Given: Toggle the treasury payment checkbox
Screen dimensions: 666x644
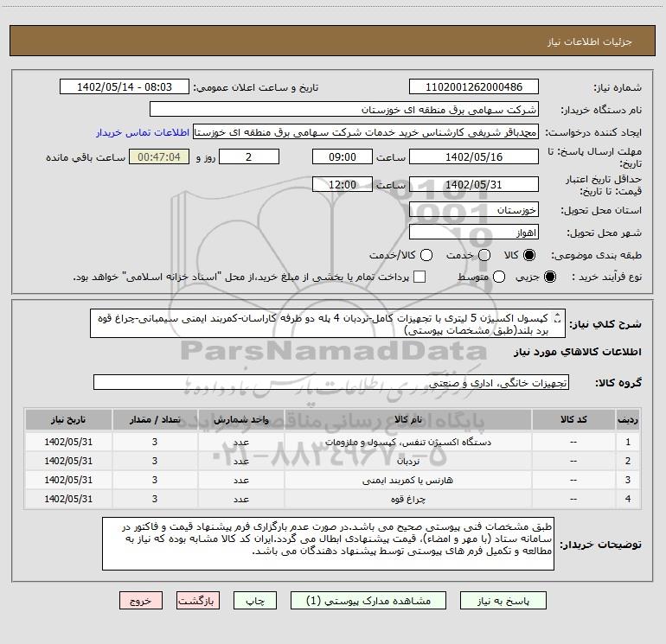Looking at the screenshot, I should [x=419, y=277].
